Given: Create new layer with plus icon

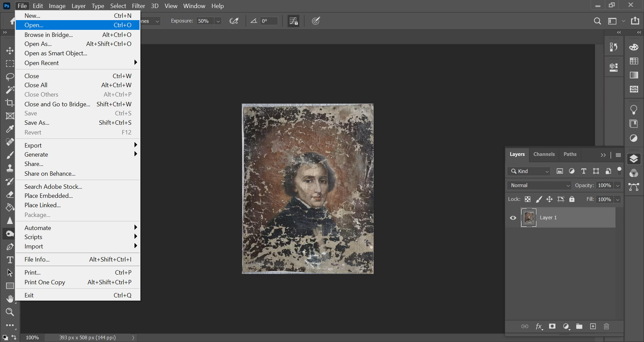Looking at the screenshot, I should click(x=593, y=326).
